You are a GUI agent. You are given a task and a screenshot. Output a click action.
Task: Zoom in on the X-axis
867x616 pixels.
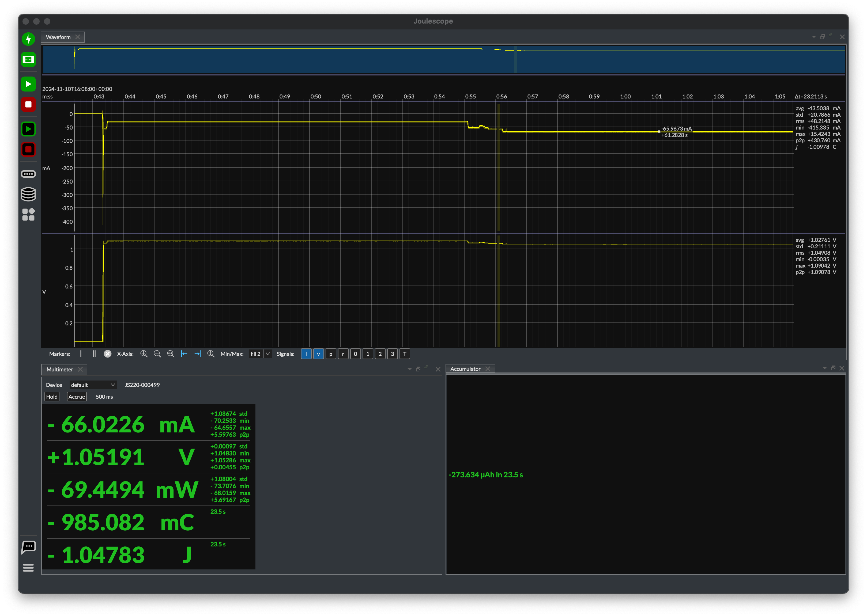pyautogui.click(x=144, y=354)
